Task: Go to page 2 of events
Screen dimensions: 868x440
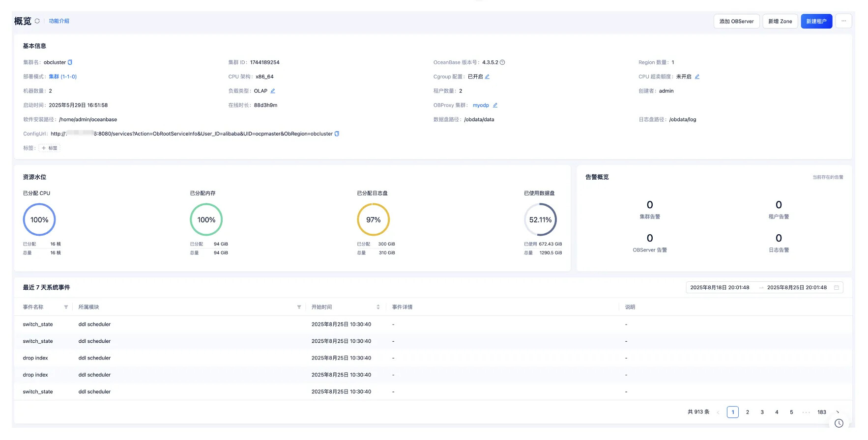Action: point(747,412)
